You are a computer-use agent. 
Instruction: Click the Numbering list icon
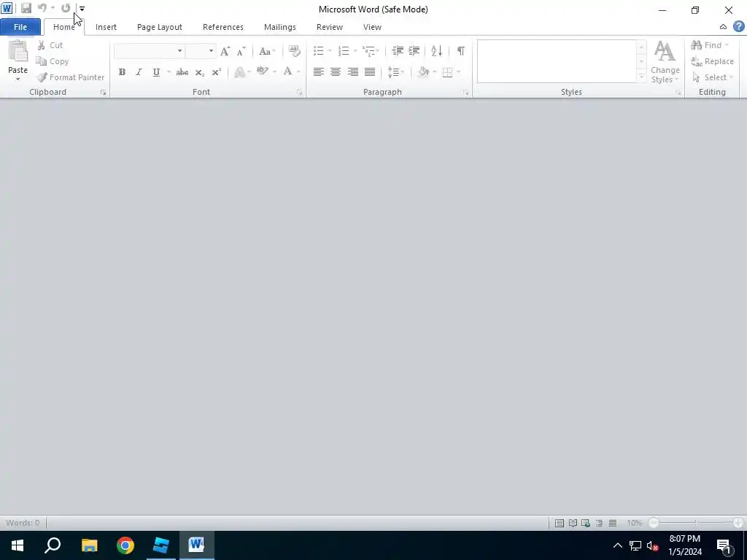(344, 50)
